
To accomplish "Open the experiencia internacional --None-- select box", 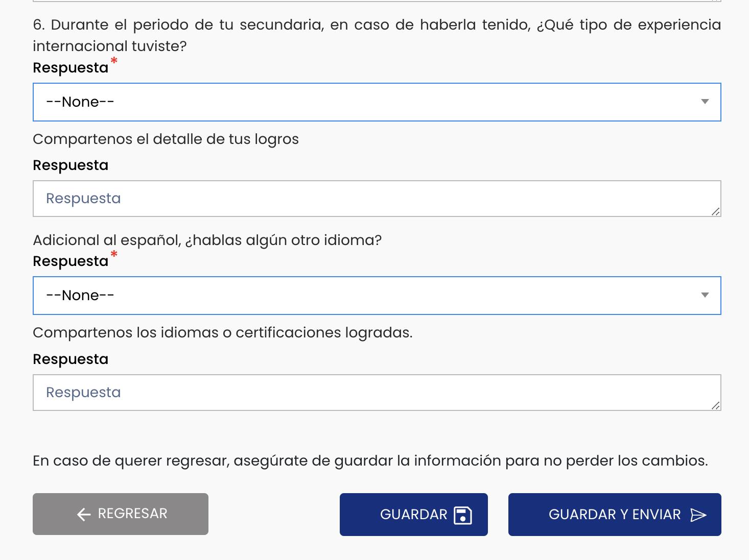I will [358, 102].
